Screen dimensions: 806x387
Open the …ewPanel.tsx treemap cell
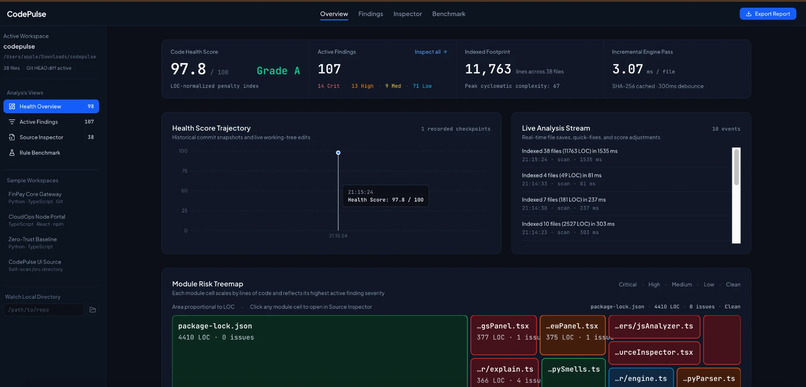(x=573, y=335)
